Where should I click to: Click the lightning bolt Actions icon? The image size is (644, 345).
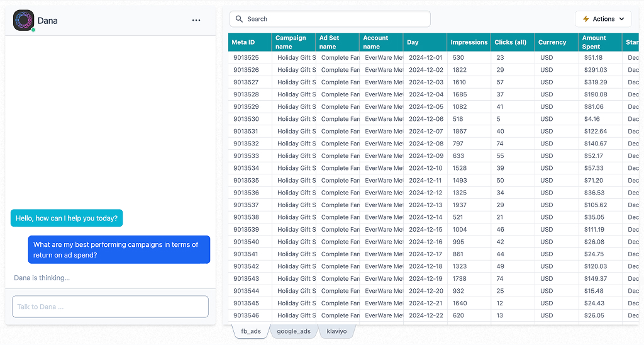(x=586, y=19)
